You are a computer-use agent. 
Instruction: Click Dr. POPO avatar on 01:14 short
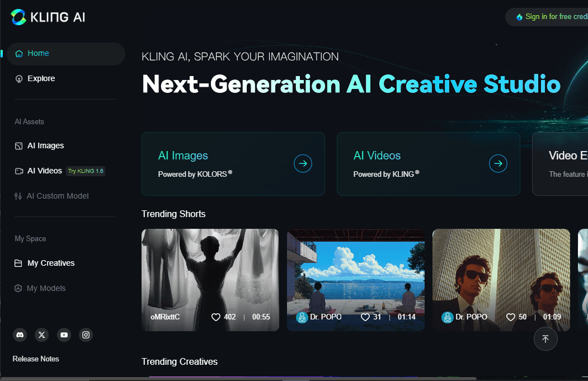tap(302, 317)
